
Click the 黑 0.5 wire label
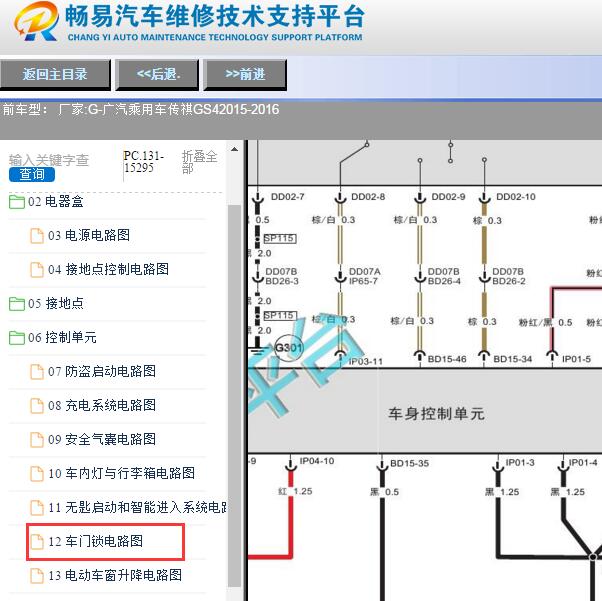pyautogui.click(x=384, y=492)
